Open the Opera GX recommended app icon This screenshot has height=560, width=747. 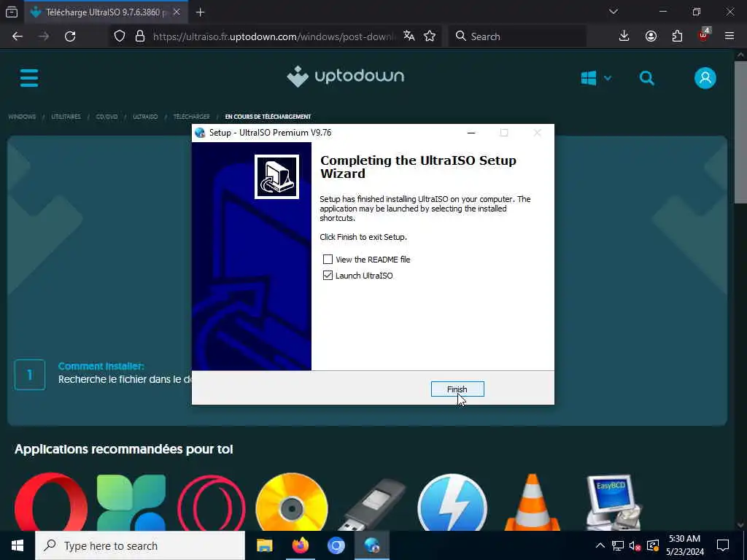(x=212, y=502)
